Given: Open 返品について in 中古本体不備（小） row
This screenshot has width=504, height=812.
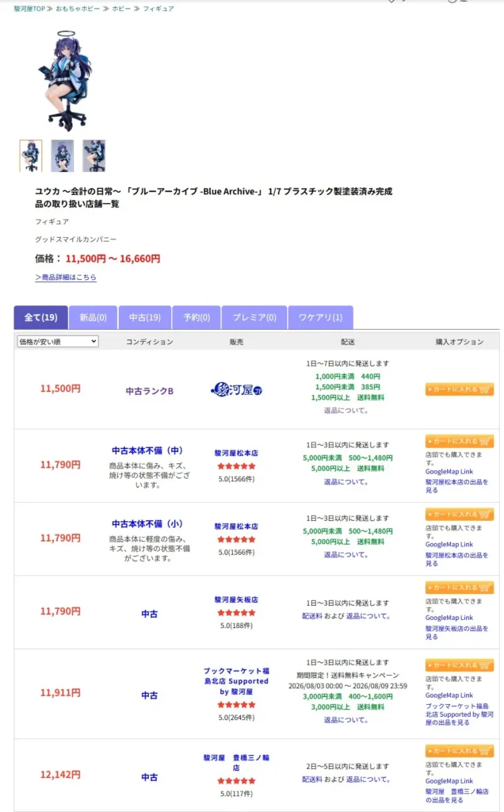Looking at the screenshot, I should coord(346,554).
